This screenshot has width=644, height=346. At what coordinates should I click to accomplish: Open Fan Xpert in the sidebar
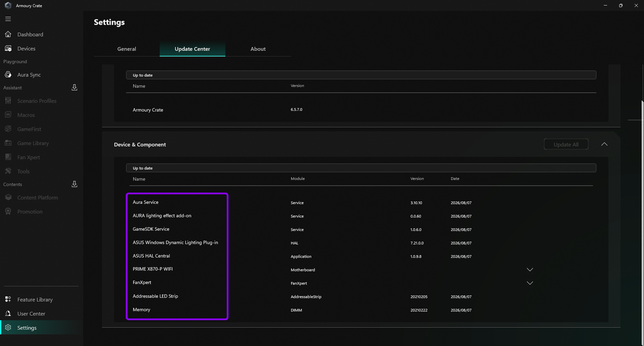pos(29,157)
